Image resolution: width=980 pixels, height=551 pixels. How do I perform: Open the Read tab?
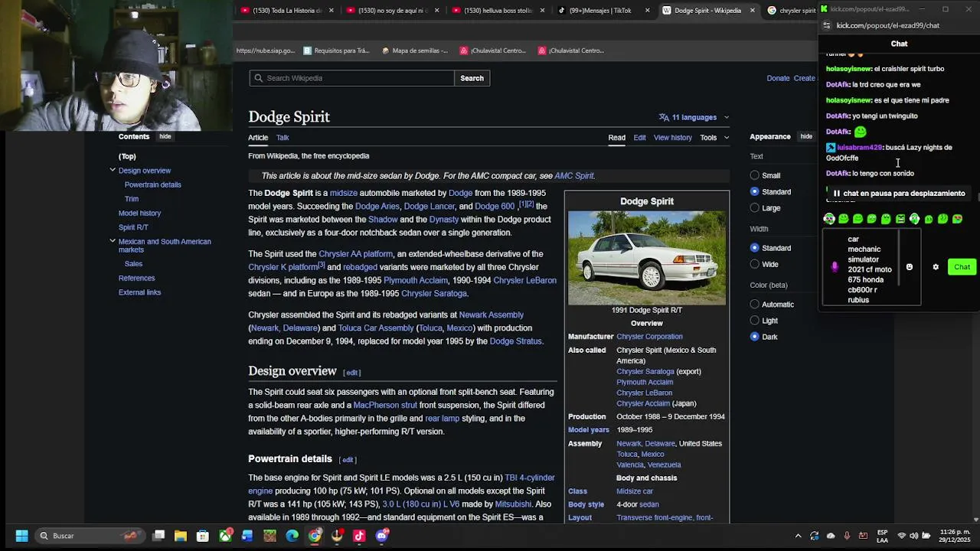click(x=617, y=138)
